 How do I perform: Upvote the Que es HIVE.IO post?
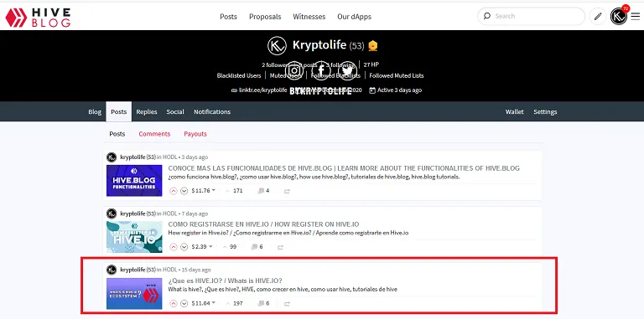[x=174, y=303]
